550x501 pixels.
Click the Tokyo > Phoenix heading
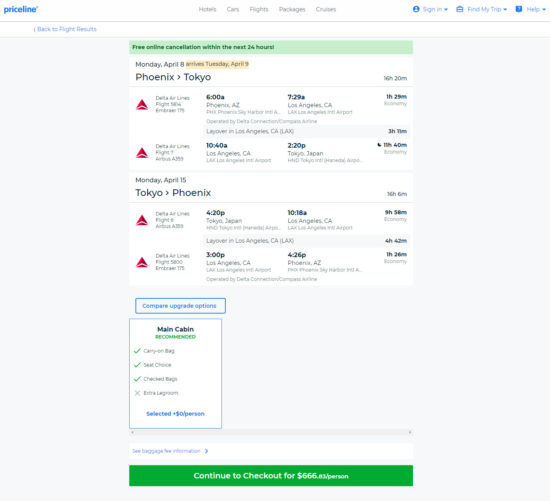coord(173,193)
